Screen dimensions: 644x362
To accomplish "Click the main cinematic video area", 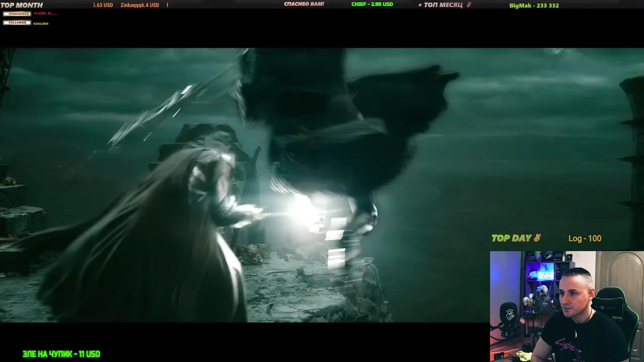I will [x=322, y=185].
